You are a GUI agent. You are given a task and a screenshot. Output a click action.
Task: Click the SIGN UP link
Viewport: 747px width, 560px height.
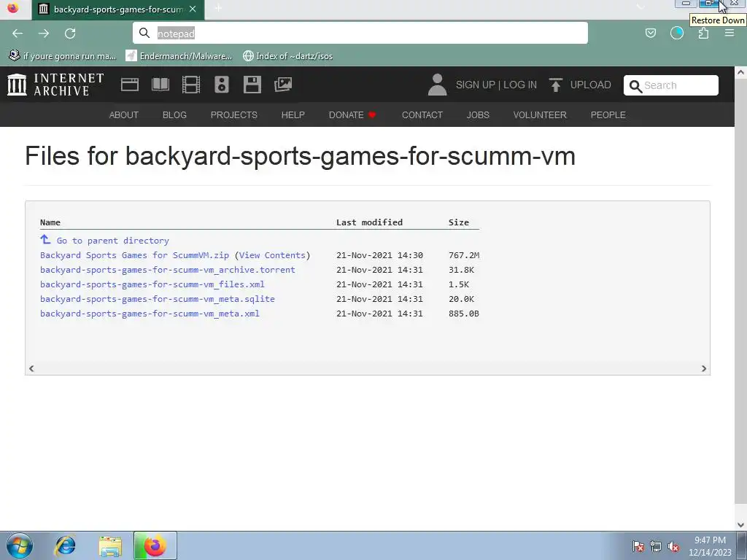point(476,85)
